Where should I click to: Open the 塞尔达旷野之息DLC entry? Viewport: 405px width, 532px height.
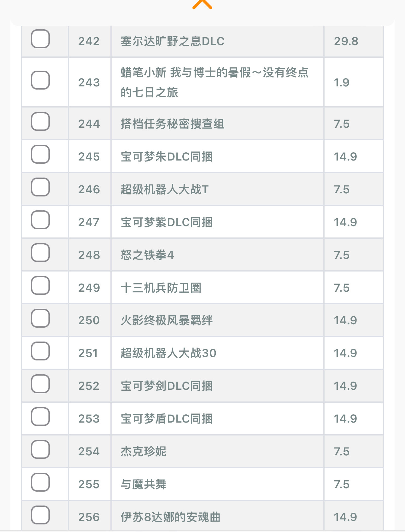[173, 41]
